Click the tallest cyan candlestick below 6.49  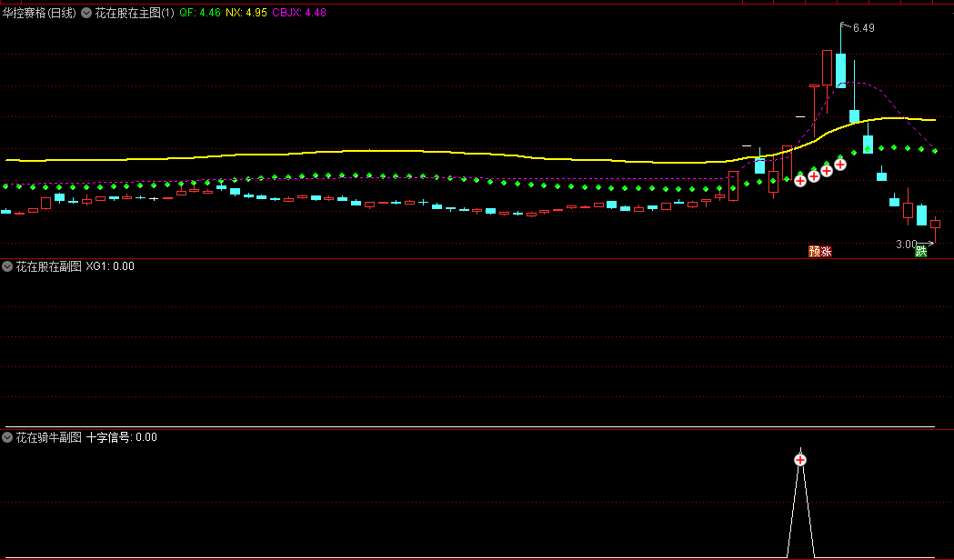840,70
